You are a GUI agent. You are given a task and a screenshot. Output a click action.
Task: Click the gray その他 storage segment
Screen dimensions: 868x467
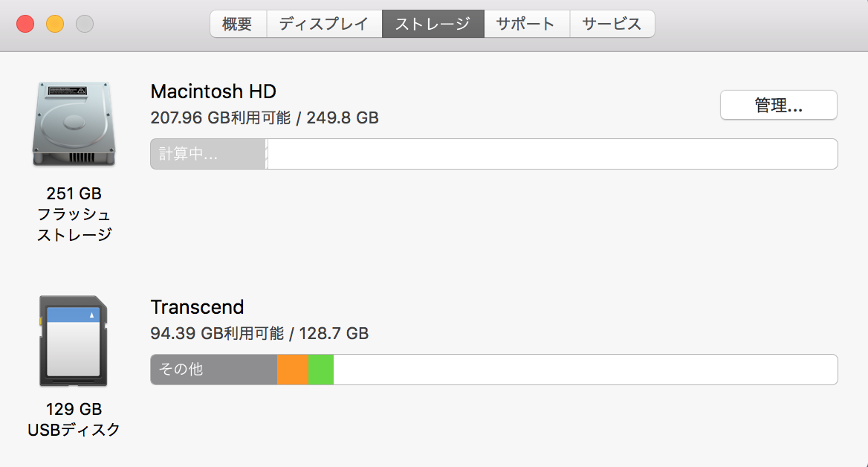click(214, 370)
